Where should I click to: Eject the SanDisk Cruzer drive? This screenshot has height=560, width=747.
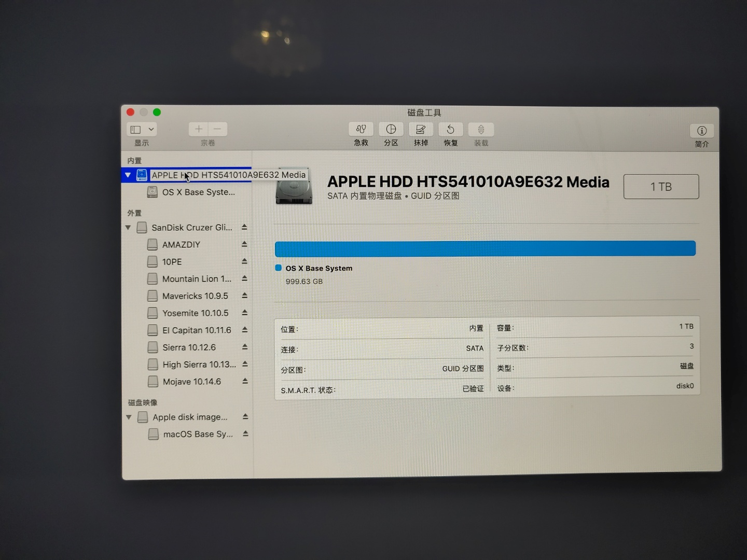(244, 227)
